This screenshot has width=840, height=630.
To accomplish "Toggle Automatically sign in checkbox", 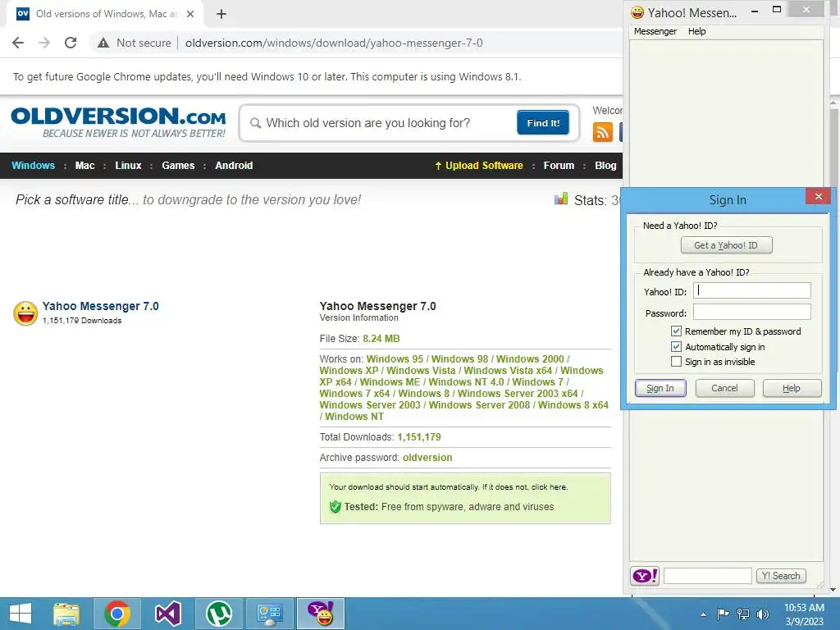I will pos(676,347).
